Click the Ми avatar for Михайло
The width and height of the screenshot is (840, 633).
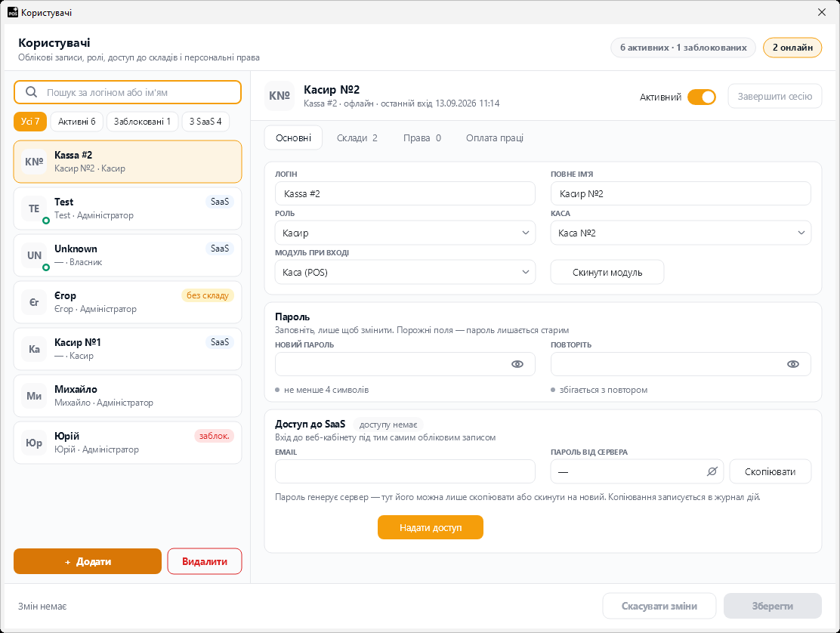point(34,396)
